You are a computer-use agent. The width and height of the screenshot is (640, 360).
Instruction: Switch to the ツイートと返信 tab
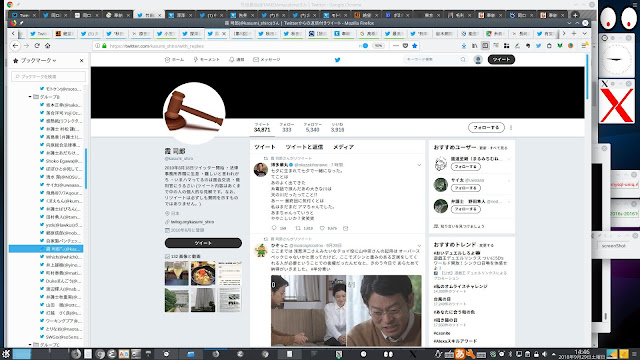304,147
